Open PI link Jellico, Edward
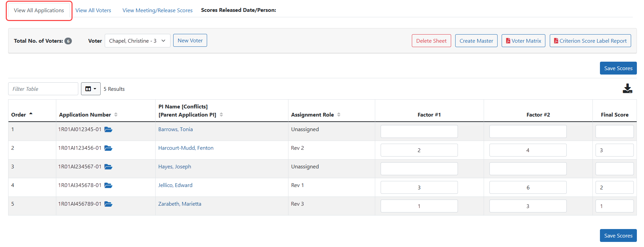The image size is (644, 247). [x=175, y=185]
